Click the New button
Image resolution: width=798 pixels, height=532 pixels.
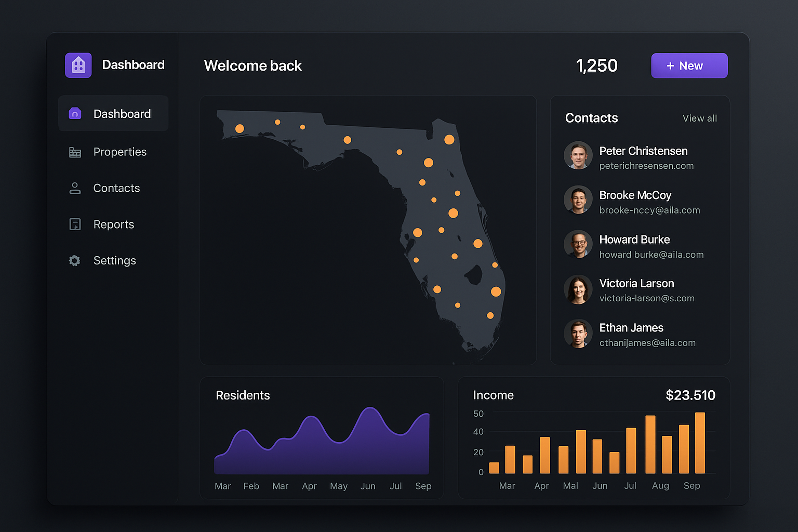[689, 65]
